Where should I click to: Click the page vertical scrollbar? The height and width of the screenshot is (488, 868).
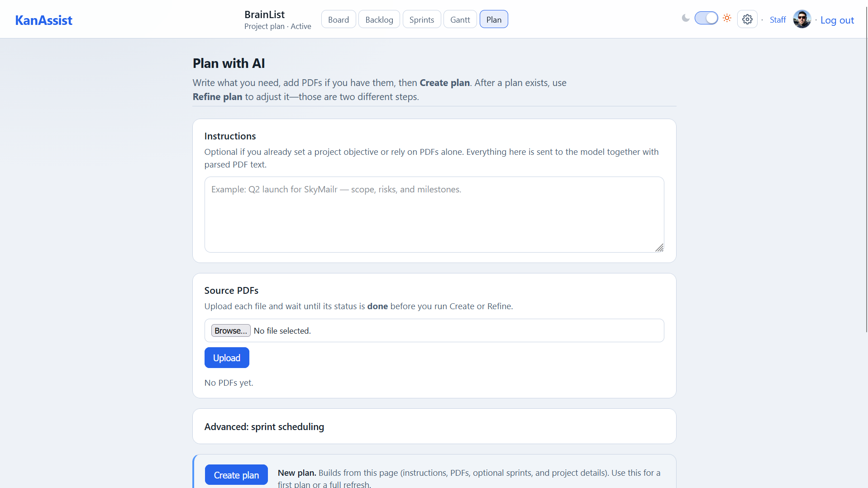click(x=866, y=181)
